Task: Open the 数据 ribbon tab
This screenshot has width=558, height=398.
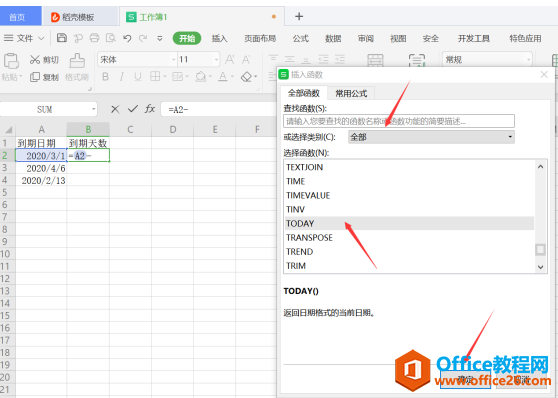Action: [x=333, y=38]
